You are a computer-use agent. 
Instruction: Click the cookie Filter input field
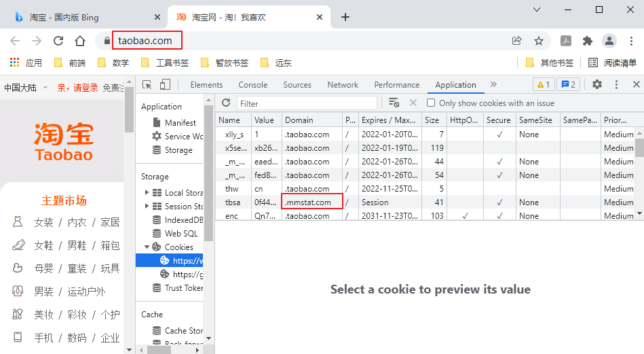pos(307,103)
